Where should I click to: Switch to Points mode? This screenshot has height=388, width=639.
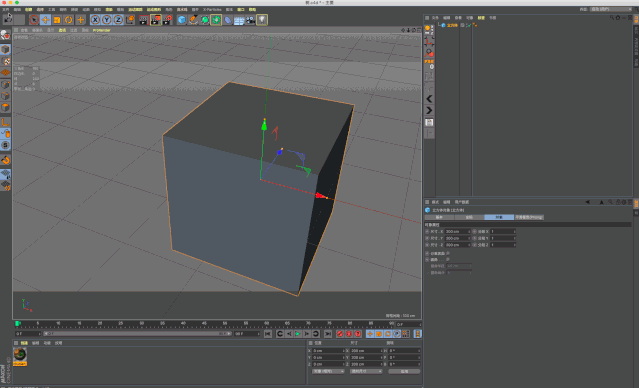pos(5,84)
